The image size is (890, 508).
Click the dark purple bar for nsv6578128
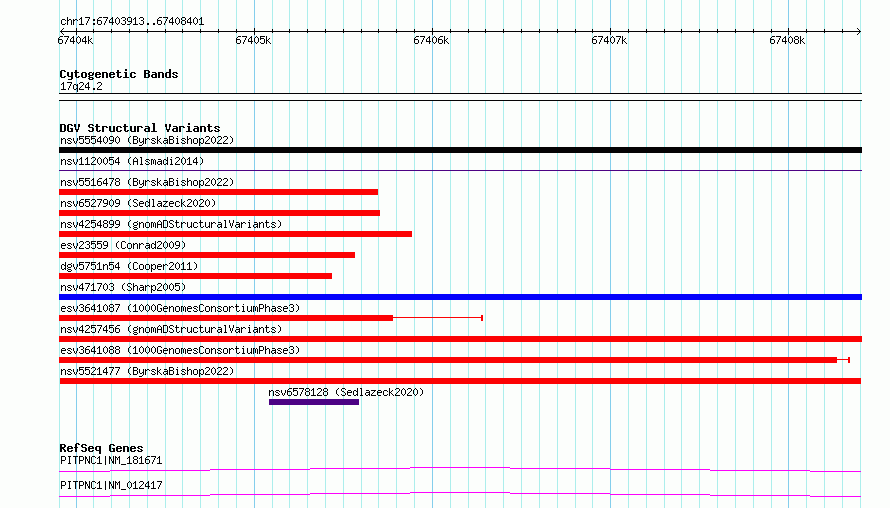pos(314,402)
